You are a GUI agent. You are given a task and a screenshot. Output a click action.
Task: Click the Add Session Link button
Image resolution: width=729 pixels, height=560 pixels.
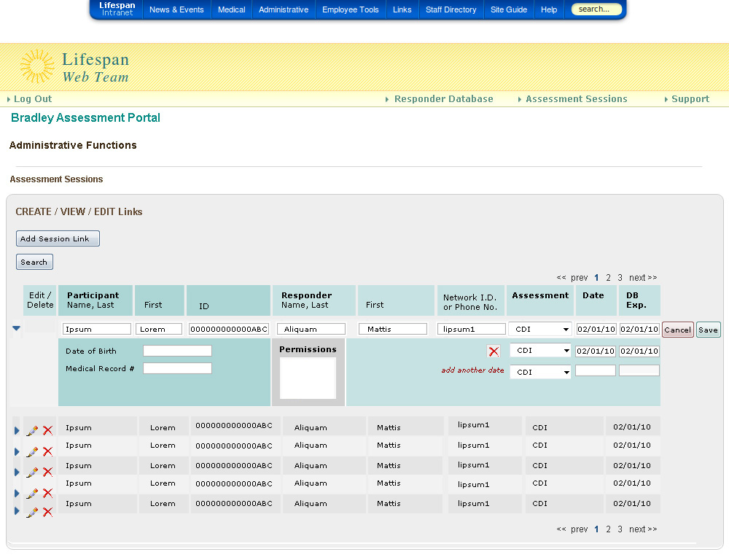pyautogui.click(x=58, y=238)
